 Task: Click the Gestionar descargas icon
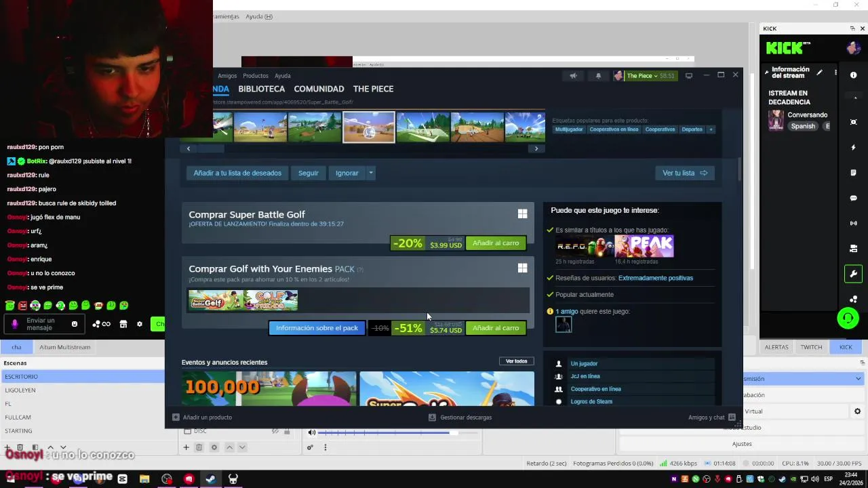point(432,418)
